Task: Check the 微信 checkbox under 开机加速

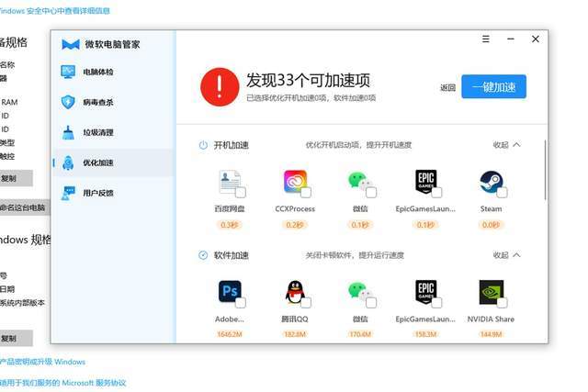Action: pyautogui.click(x=371, y=193)
